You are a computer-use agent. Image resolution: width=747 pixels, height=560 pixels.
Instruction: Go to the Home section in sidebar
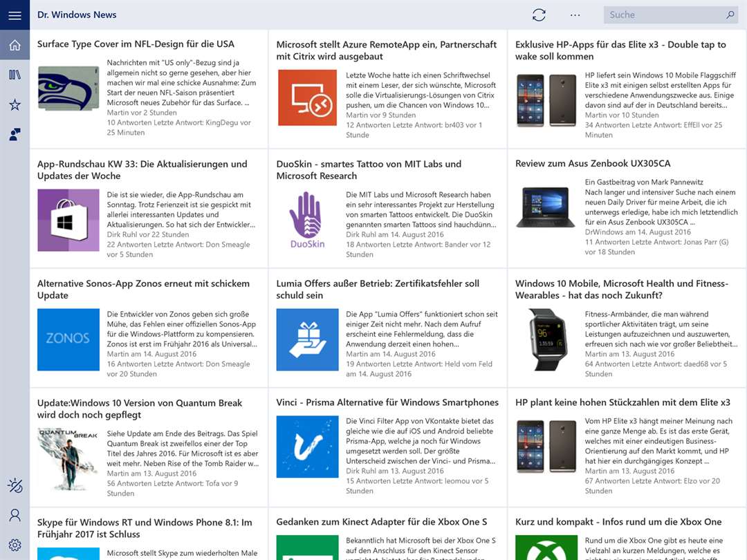tap(15, 45)
